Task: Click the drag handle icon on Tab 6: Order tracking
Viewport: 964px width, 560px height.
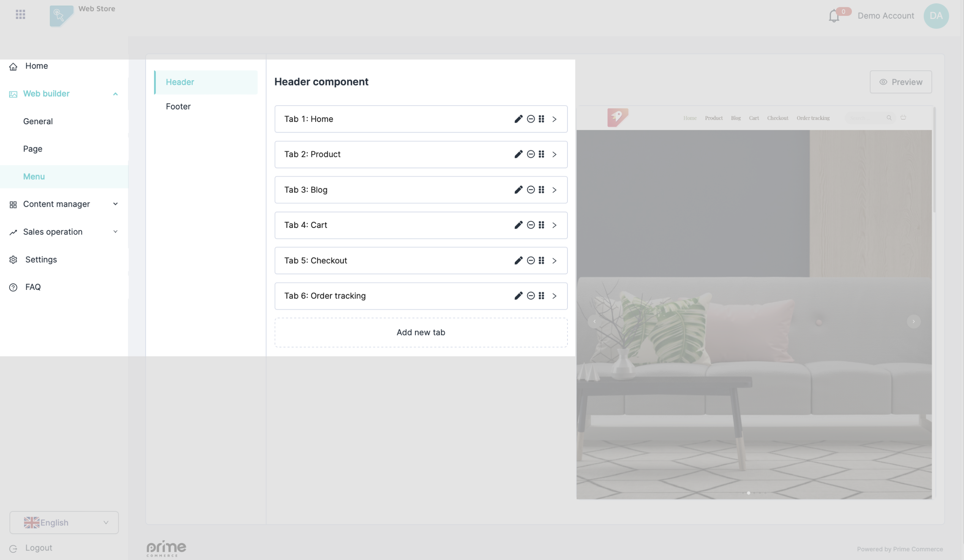Action: coord(541,296)
